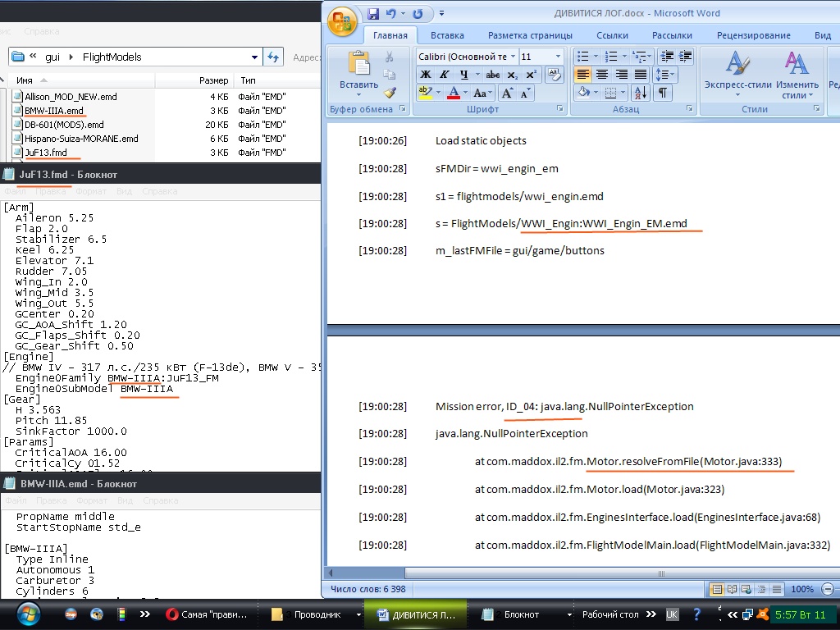Click the word count (Число слов) status
Viewport: 840px width, 630px height.
[366, 589]
